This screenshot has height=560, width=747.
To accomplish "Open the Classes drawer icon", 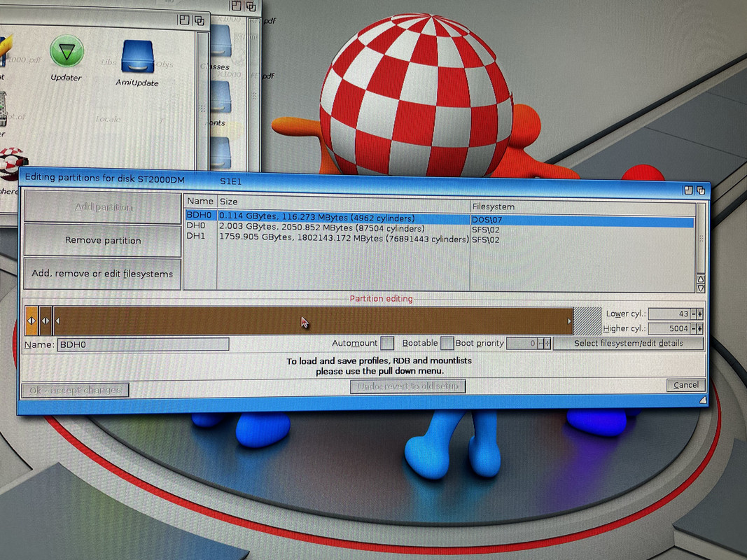I will (220, 48).
